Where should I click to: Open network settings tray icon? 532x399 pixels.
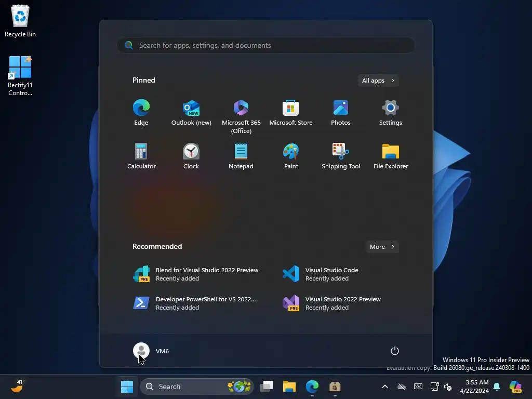(434, 387)
